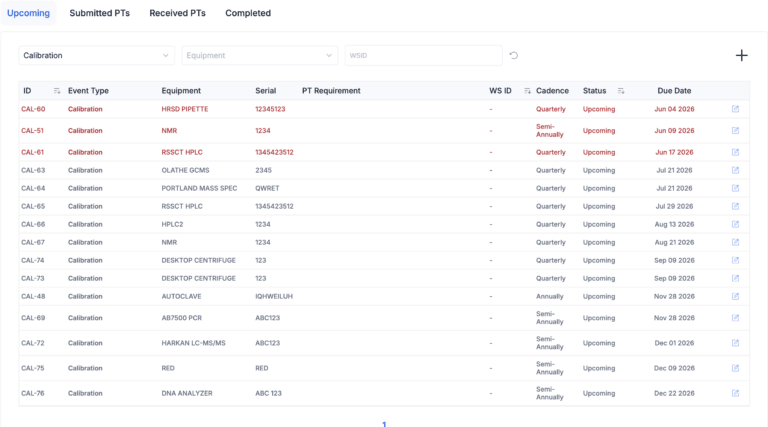
Task: Click AUTOCLAVE equipment cell
Action: click(x=181, y=296)
